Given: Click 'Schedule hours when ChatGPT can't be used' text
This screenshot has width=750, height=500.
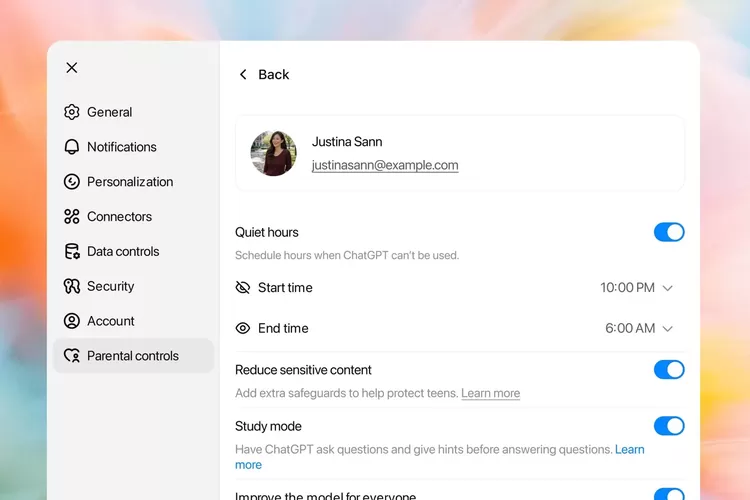Looking at the screenshot, I should tap(347, 256).
